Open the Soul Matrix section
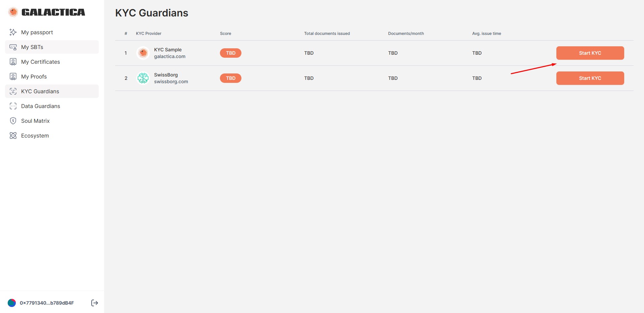The width and height of the screenshot is (644, 313). click(35, 121)
